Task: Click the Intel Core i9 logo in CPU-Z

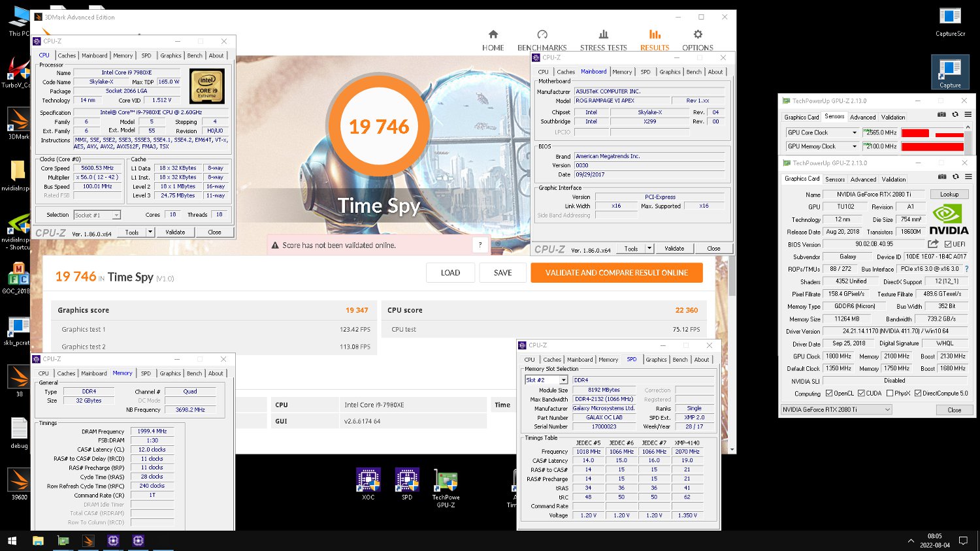Action: (207, 86)
